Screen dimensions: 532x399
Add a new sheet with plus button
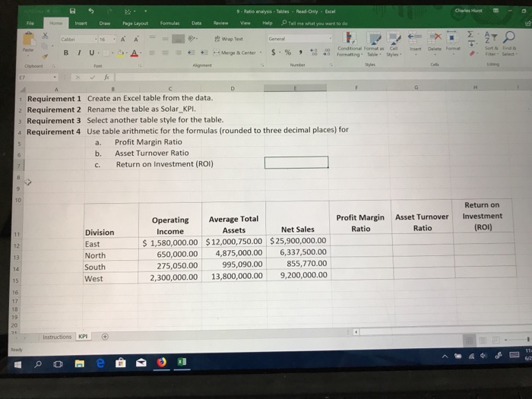(105, 337)
